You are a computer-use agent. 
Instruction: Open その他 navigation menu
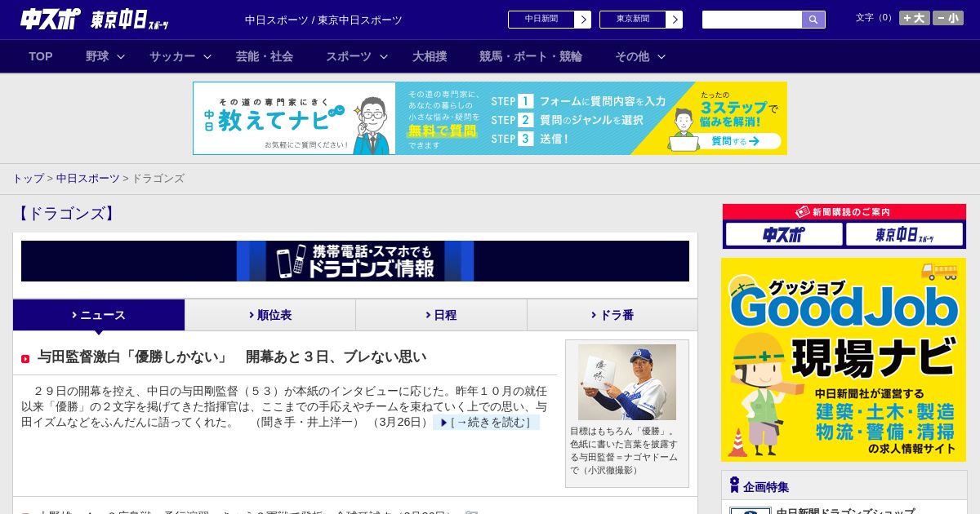(x=632, y=56)
